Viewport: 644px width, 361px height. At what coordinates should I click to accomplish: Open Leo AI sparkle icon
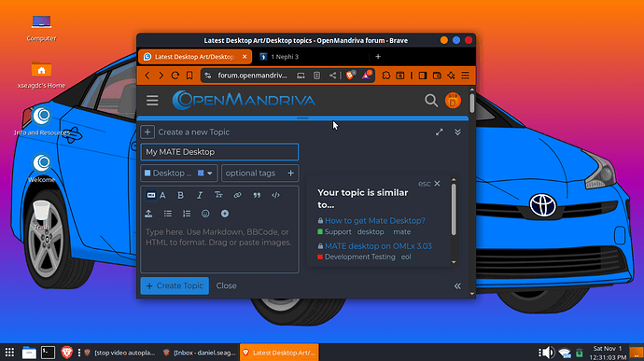pos(451,76)
